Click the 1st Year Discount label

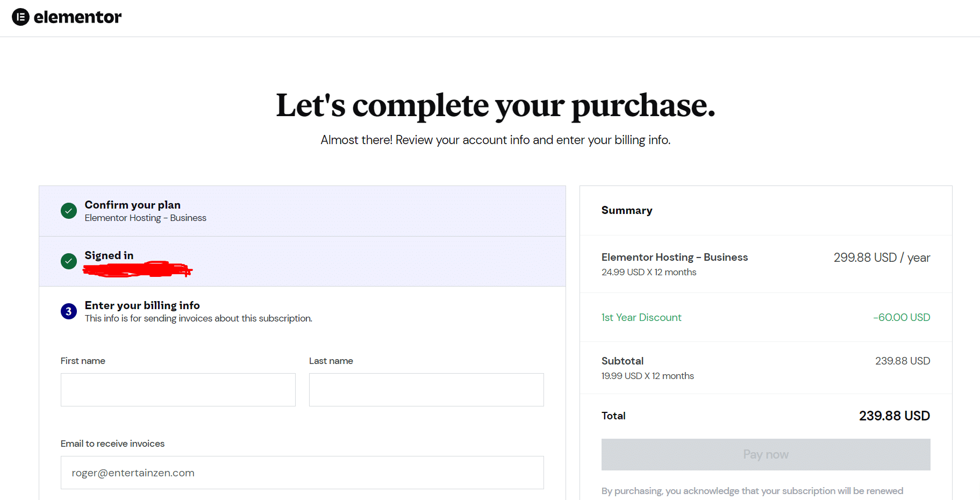point(641,317)
